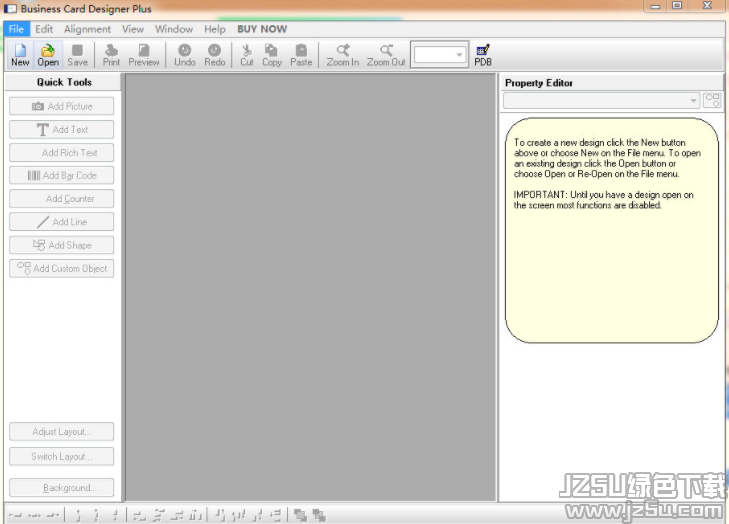The width and height of the screenshot is (729, 524).
Task: Click the Undo toolbar icon
Action: [x=185, y=55]
